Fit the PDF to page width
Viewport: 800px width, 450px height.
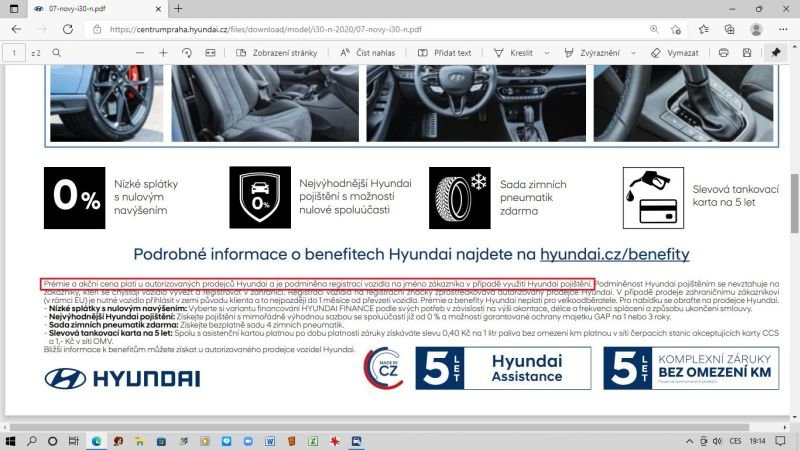point(210,53)
